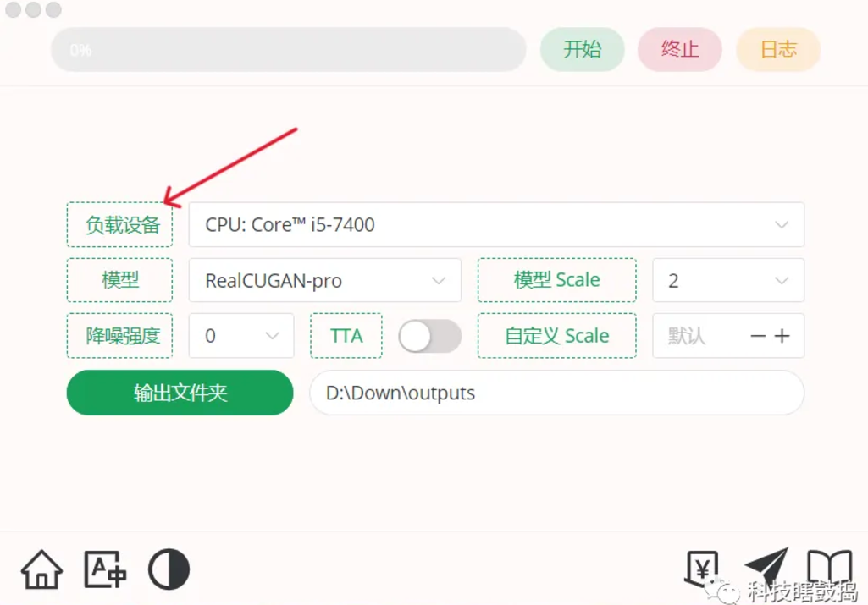The image size is (868, 605).
Task: Go to the home page icon
Action: 41,569
